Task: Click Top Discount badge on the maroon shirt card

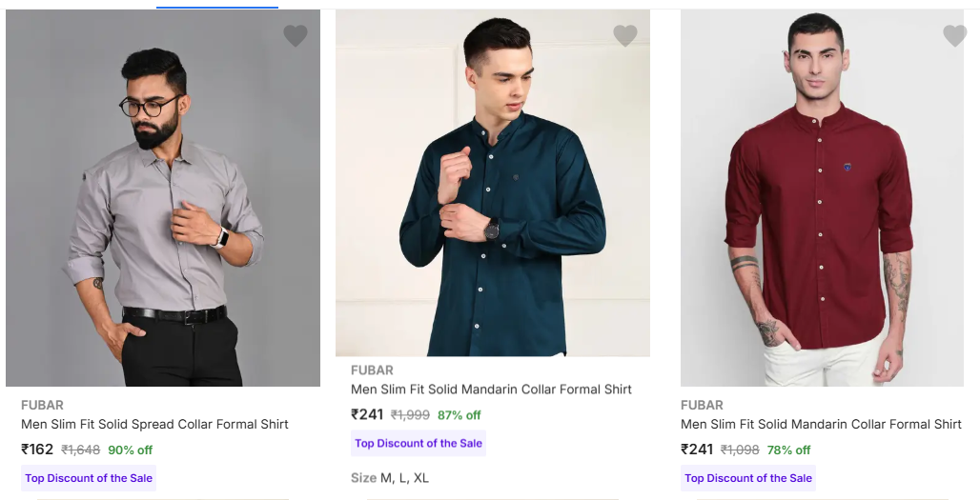Action: (x=748, y=478)
